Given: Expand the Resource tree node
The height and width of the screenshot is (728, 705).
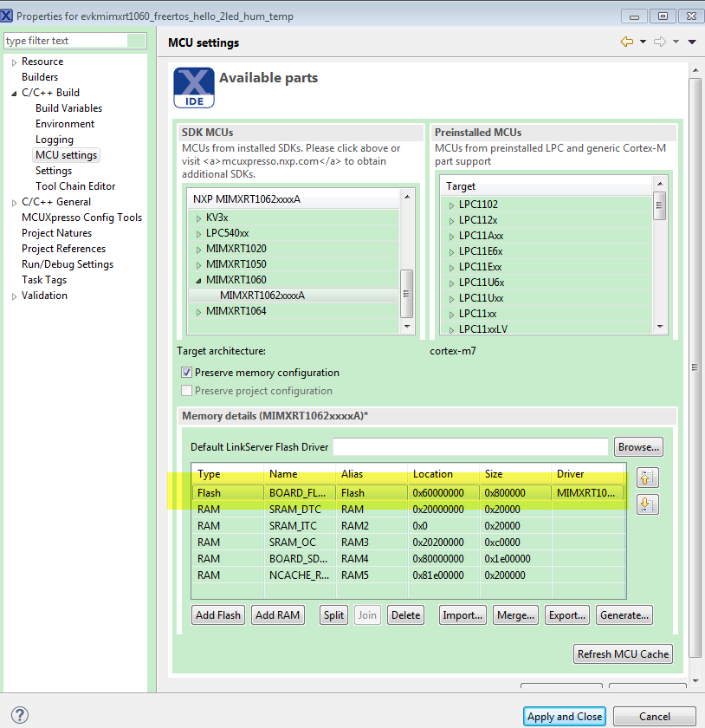Looking at the screenshot, I should (x=14, y=62).
